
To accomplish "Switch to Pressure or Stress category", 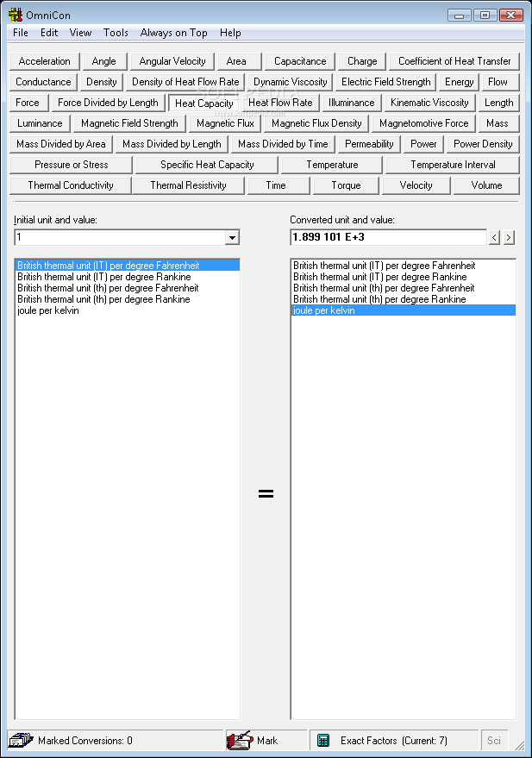I will tap(71, 166).
